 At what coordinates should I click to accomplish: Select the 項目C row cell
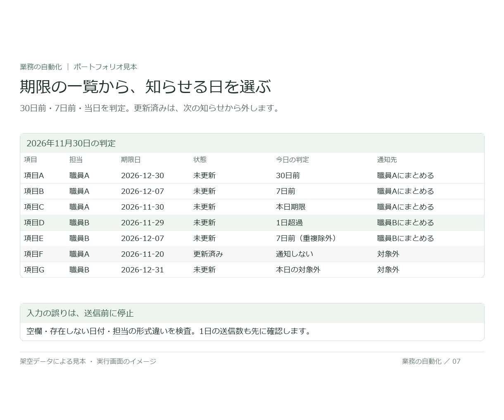34,207
